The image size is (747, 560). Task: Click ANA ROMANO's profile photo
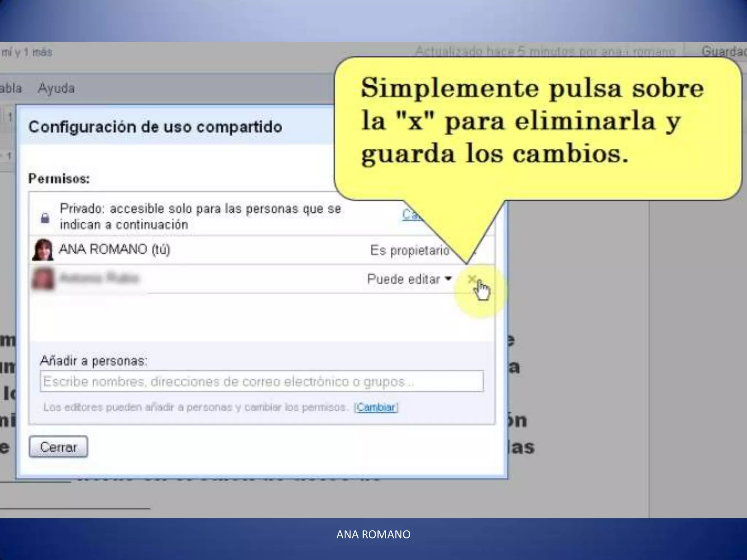coord(43,250)
